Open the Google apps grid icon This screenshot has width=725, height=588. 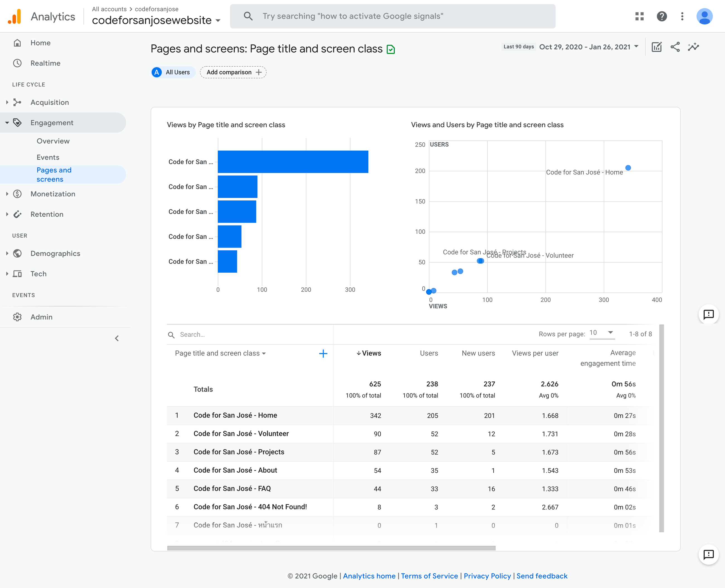click(639, 16)
